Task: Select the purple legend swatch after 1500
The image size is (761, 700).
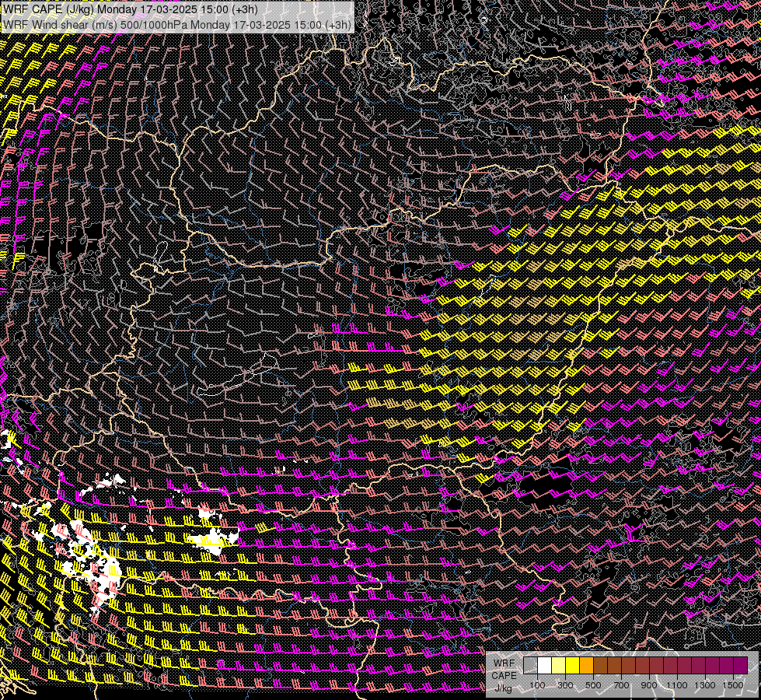Action: click(x=740, y=665)
